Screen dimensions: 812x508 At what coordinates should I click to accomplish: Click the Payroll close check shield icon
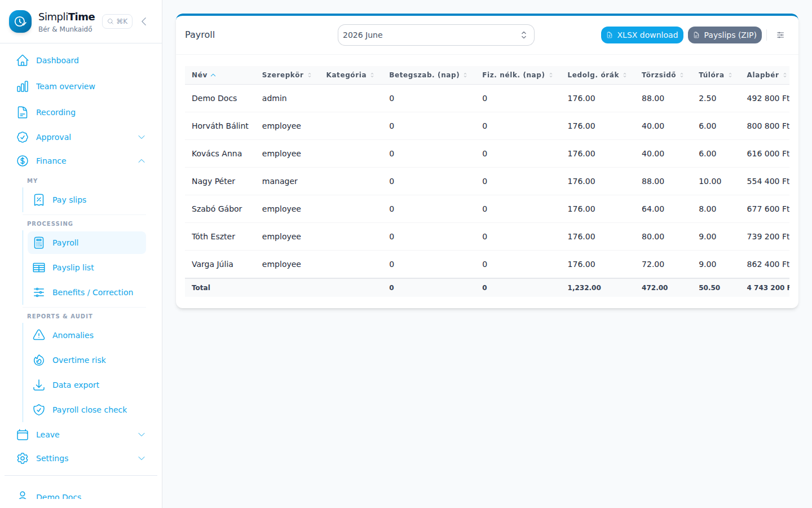pos(39,410)
